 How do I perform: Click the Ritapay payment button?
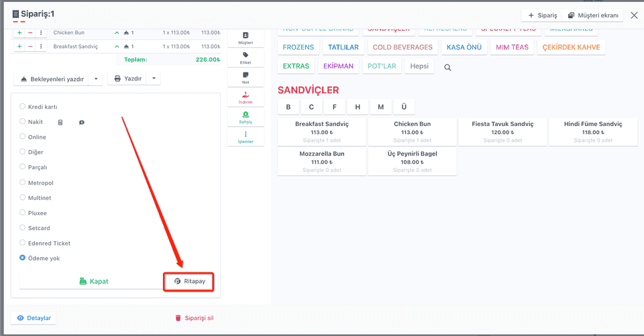(x=189, y=282)
